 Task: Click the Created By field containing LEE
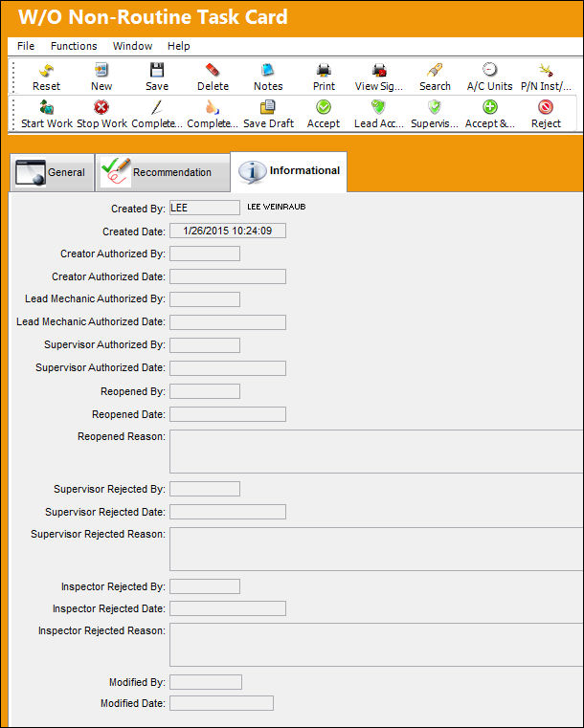click(x=205, y=208)
